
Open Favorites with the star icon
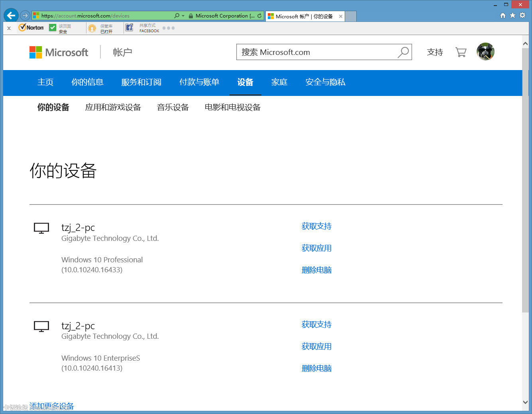(x=512, y=16)
